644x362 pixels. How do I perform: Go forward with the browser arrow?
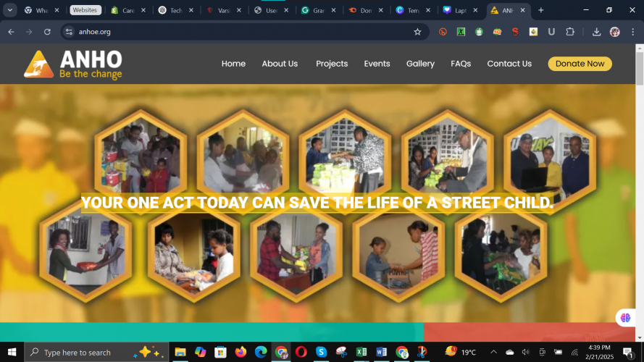(x=29, y=32)
